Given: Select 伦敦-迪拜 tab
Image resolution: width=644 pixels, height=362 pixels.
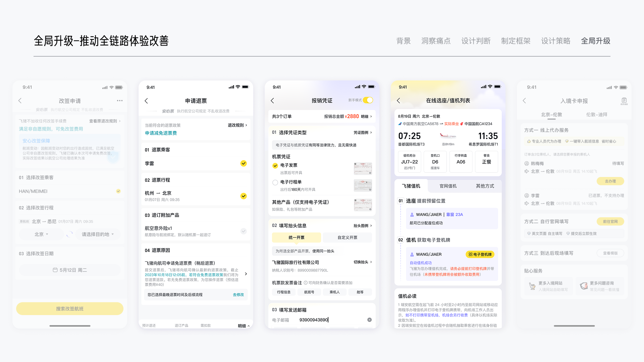Looking at the screenshot, I should coord(596,115).
